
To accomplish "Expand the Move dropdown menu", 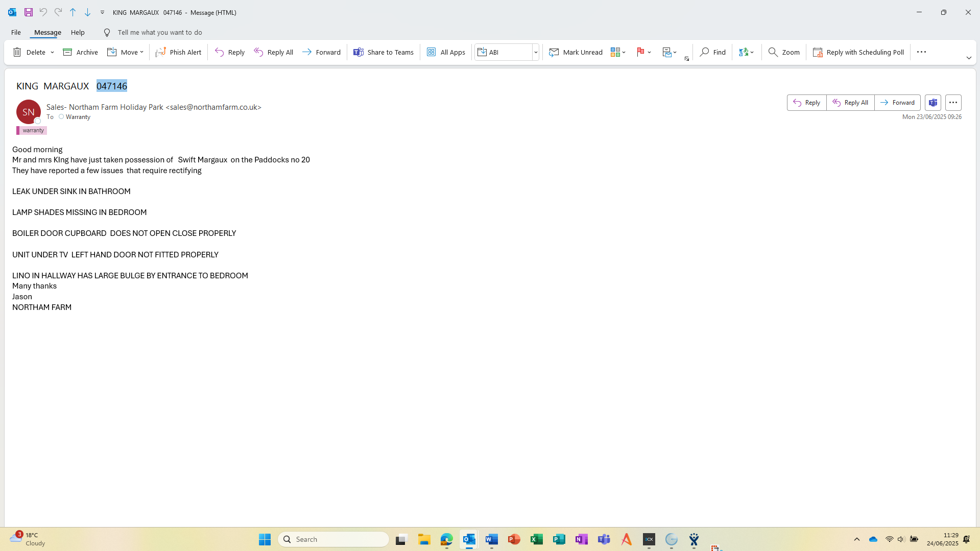I will pos(141,52).
